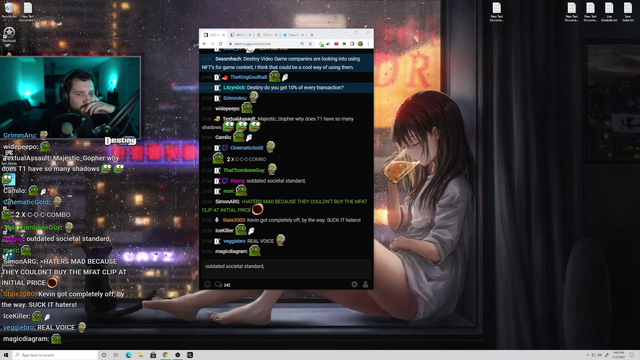Click username L4zyn0ob in chat
This screenshot has width=640, height=360.
pyautogui.click(x=234, y=87)
